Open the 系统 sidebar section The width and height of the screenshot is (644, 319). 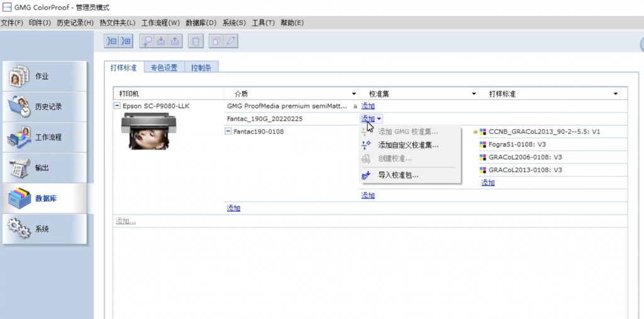45,229
